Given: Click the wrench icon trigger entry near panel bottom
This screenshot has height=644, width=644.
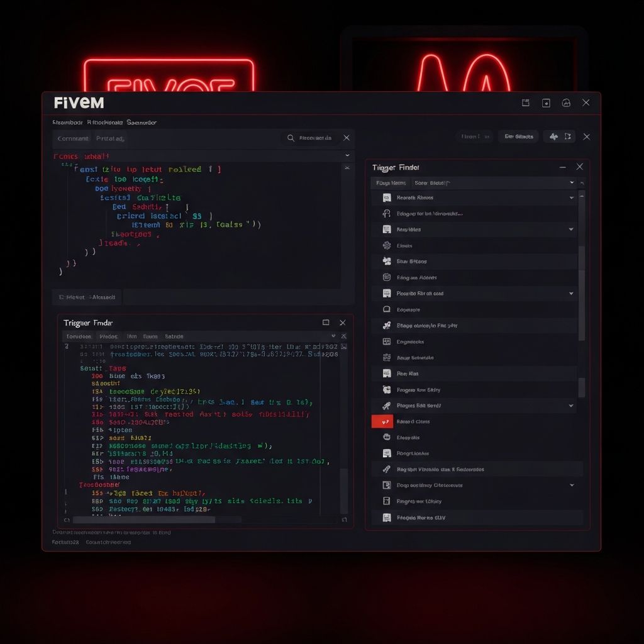Looking at the screenshot, I should click(386, 469).
